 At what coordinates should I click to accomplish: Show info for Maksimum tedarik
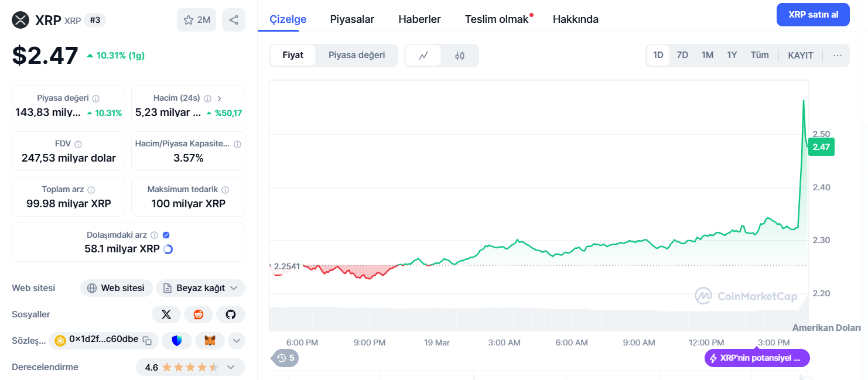(x=225, y=190)
